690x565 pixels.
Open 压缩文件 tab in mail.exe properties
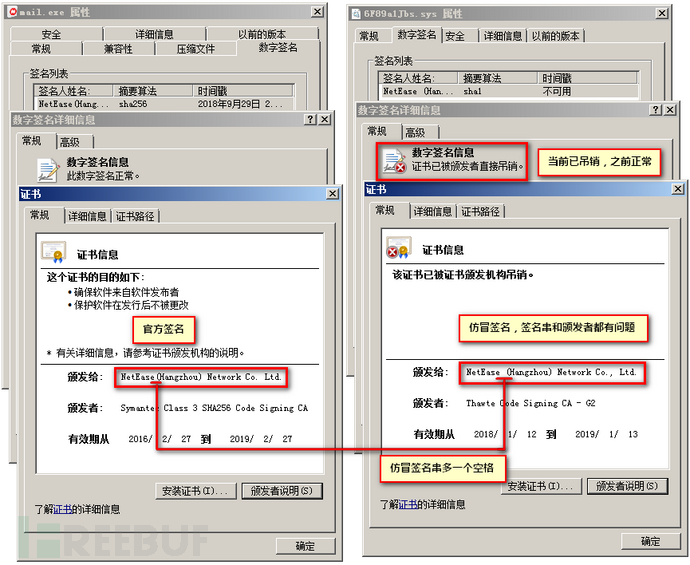196,49
